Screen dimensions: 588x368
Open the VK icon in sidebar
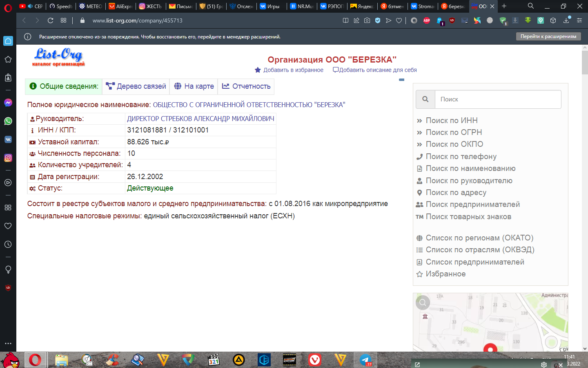[x=8, y=139]
